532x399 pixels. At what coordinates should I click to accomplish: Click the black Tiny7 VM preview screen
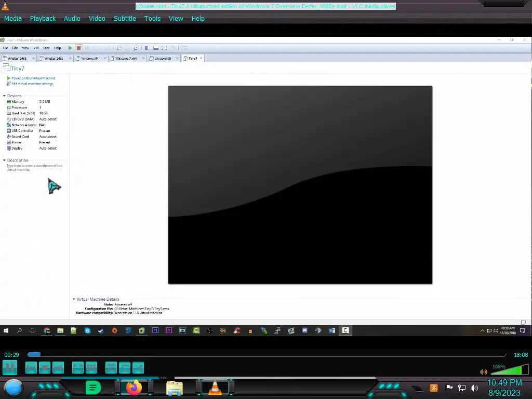coord(300,185)
